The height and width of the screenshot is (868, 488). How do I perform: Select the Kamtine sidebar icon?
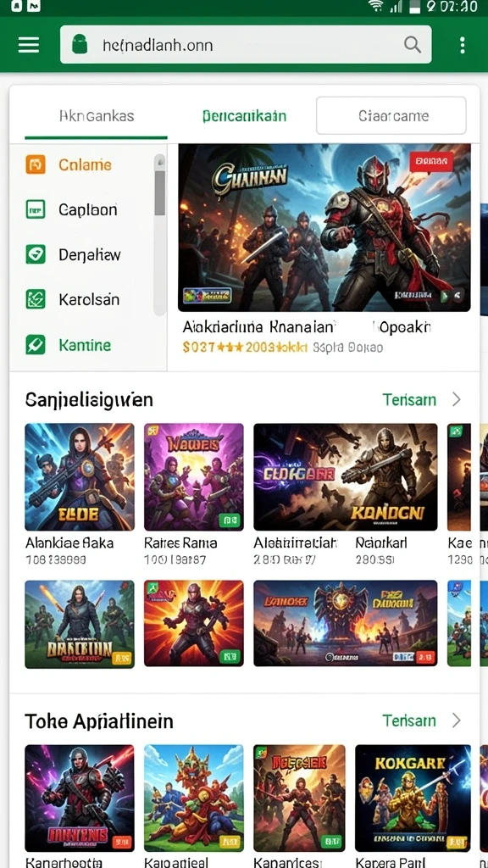(x=36, y=345)
